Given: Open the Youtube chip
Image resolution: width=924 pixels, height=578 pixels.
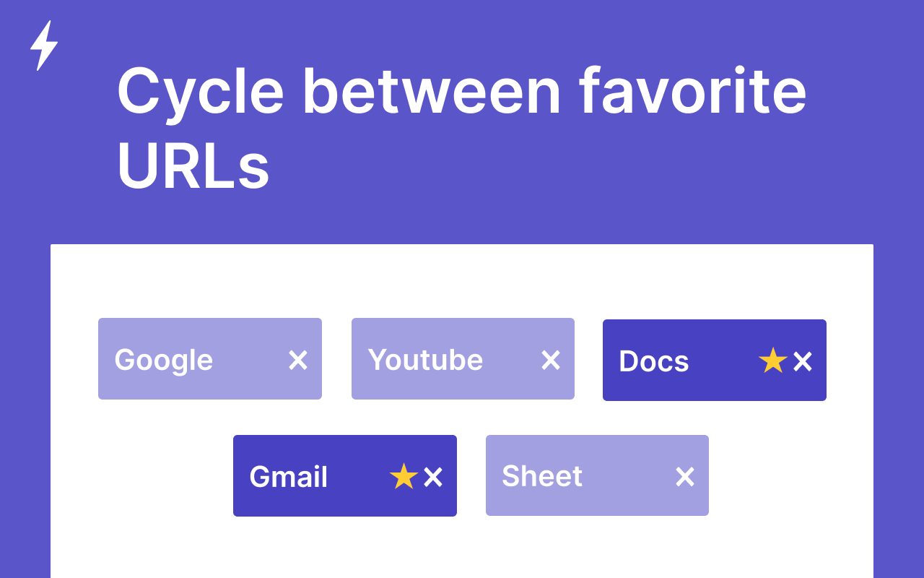Looking at the screenshot, I should coord(425,360).
